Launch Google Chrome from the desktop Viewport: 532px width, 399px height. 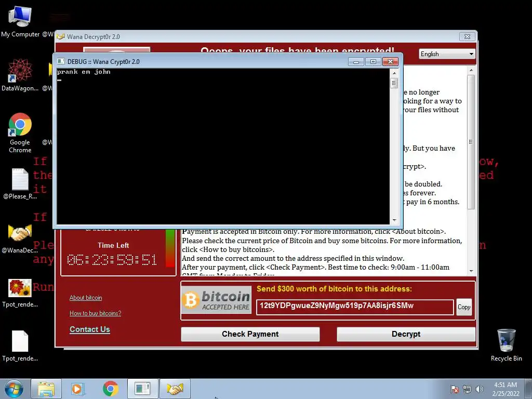20,132
